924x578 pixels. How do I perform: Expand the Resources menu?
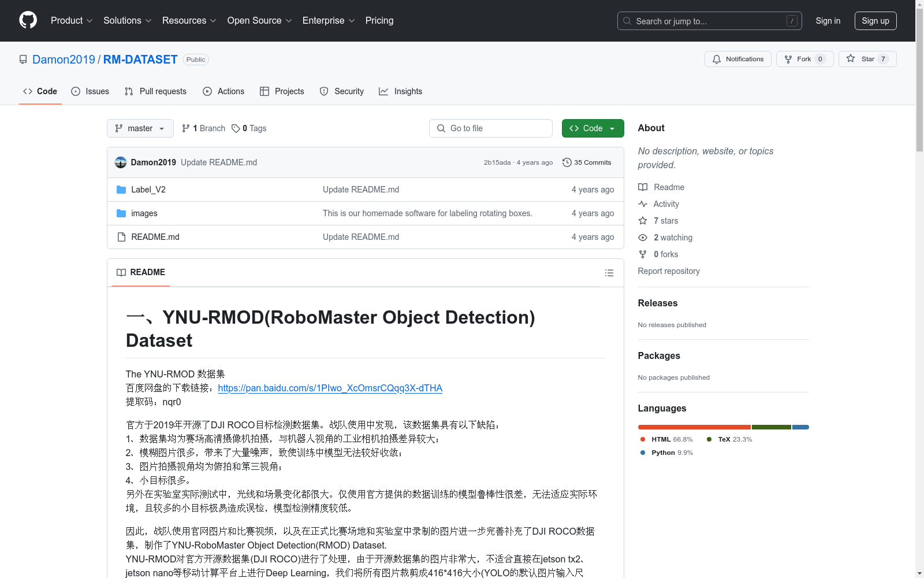click(189, 21)
